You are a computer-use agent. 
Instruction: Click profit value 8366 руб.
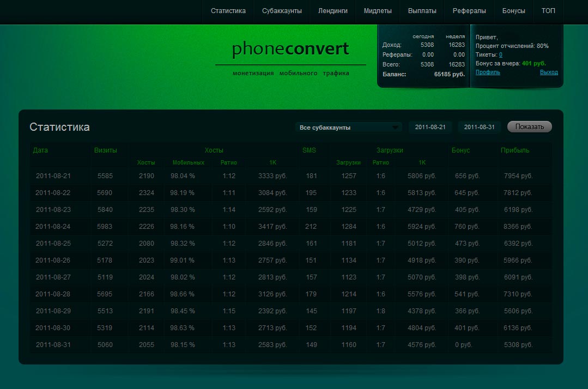point(518,226)
